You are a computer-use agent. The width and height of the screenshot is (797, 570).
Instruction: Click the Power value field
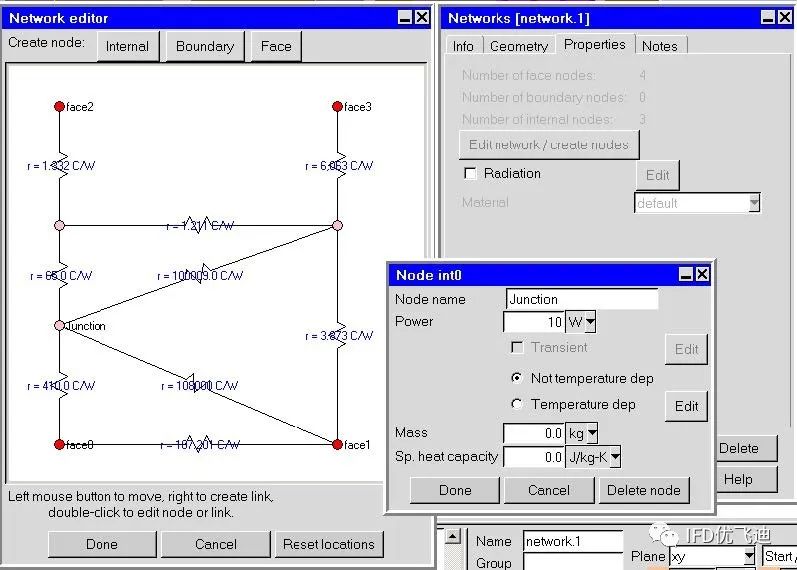[534, 322]
